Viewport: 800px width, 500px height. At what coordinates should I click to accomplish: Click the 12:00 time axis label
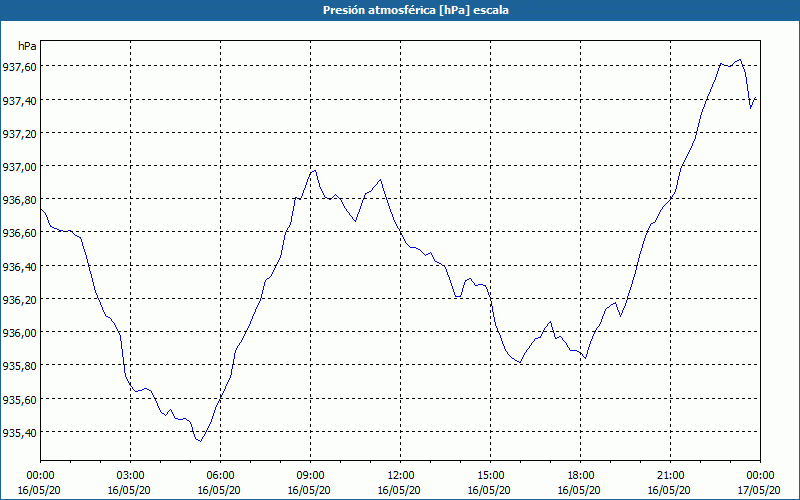coord(401,476)
